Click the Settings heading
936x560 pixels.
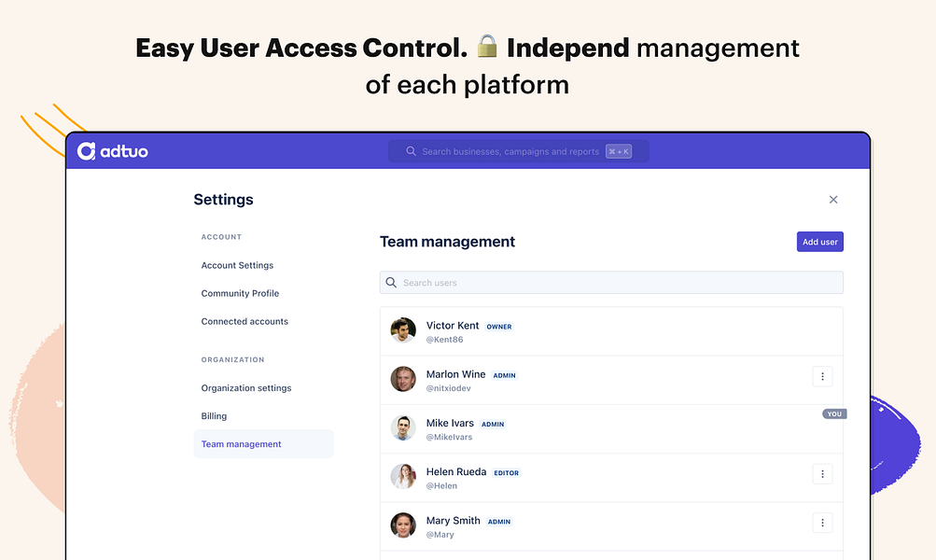pos(223,200)
